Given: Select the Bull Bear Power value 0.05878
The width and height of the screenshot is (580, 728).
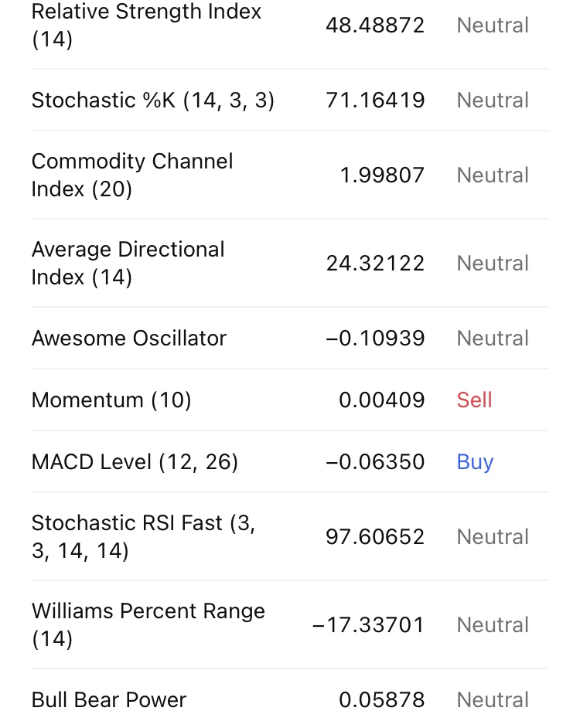Looking at the screenshot, I should pos(382,699).
